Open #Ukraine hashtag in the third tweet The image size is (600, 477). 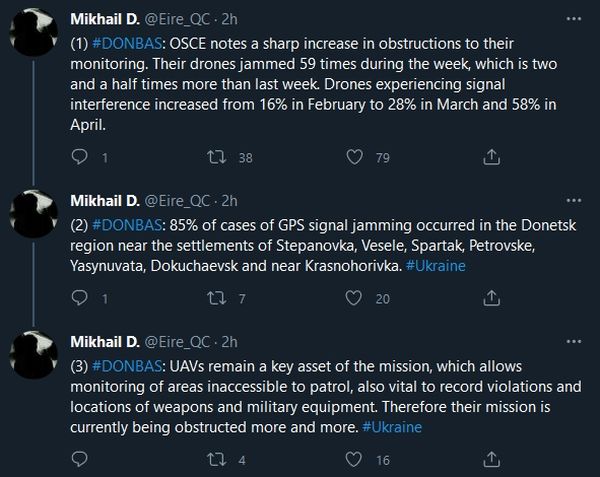(389, 428)
